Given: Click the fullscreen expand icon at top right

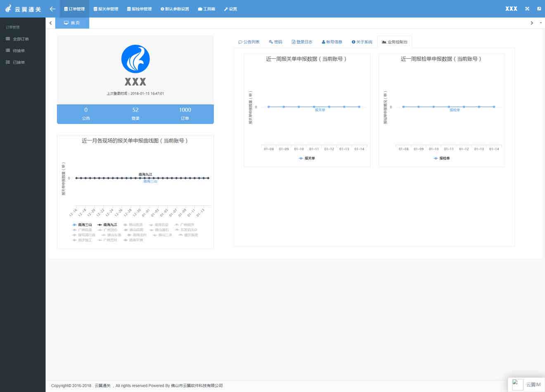Looking at the screenshot, I should [x=527, y=9].
